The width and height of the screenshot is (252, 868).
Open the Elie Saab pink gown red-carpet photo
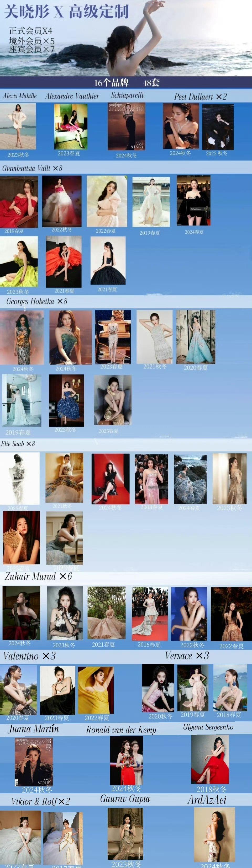tap(151, 479)
